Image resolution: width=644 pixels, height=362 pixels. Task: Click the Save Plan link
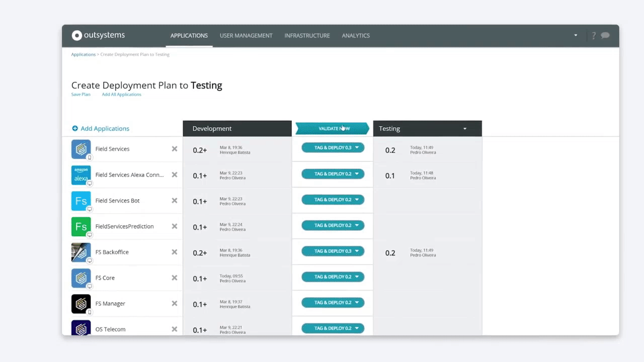click(x=81, y=95)
